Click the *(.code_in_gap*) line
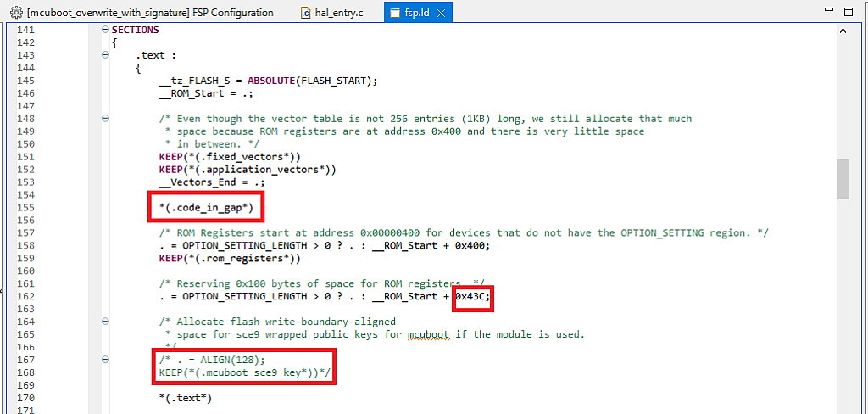Viewport: 868px width, 414px height. click(x=205, y=207)
